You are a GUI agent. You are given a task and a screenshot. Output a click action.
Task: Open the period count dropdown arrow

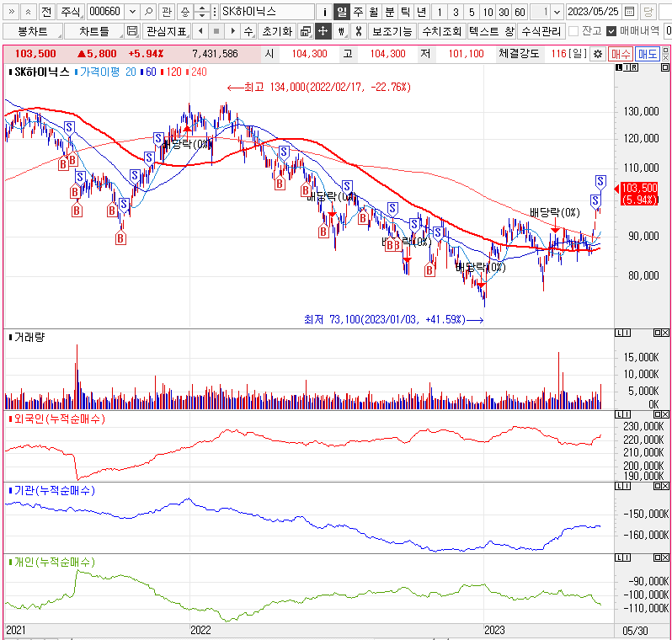557,12
